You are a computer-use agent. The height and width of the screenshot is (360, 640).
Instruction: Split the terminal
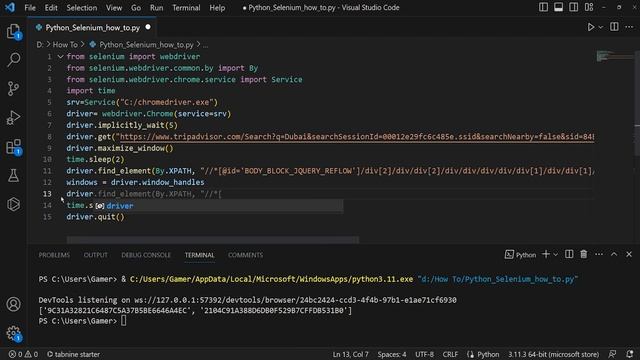click(x=569, y=254)
